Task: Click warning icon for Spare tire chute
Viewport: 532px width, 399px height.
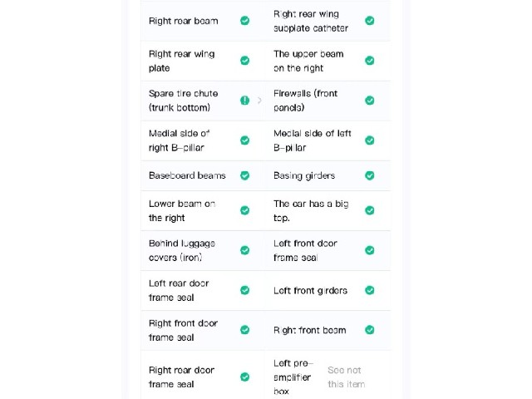Action: point(244,101)
